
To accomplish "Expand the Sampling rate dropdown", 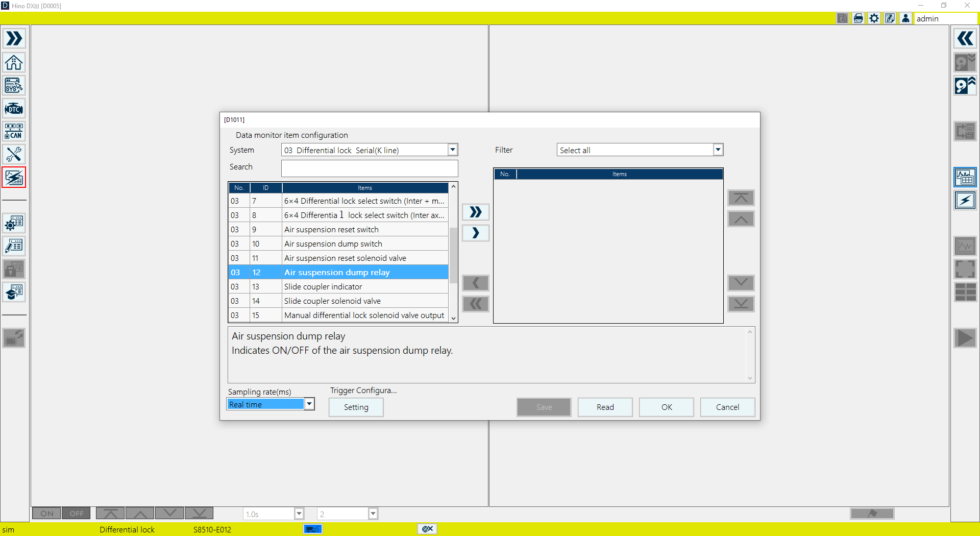I will point(309,404).
